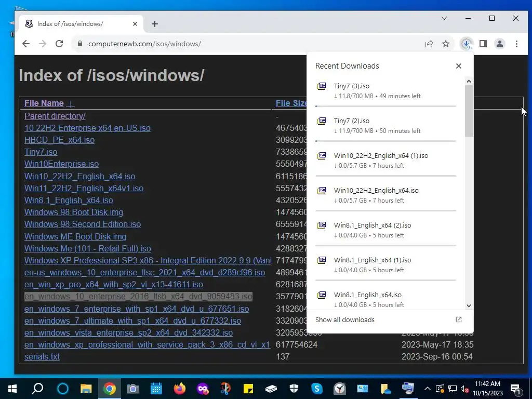The width and height of the screenshot is (532, 399).
Task: Click the muted volume tray icon
Action: pyautogui.click(x=464, y=389)
